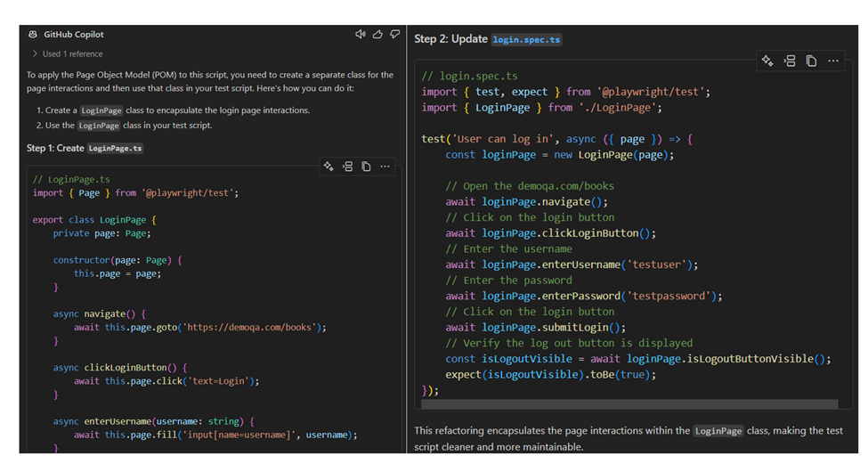Open the LoginPage.ts file link in Step 1

[116, 149]
